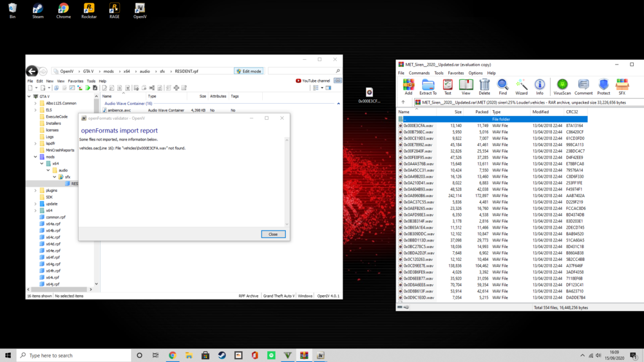
Task: Click OpenIV back navigation arrow
Action: 31,71
